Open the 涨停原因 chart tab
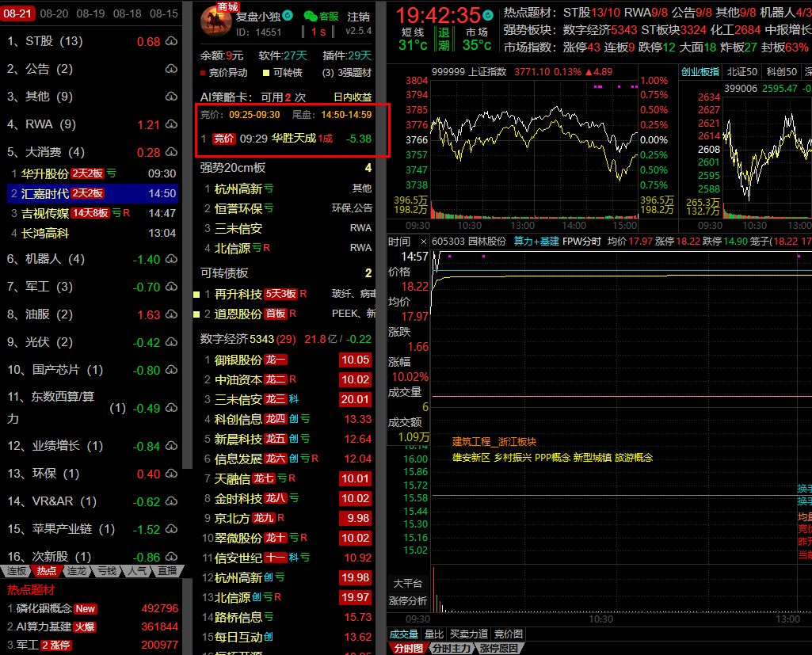The height and width of the screenshot is (655, 812). 499,649
